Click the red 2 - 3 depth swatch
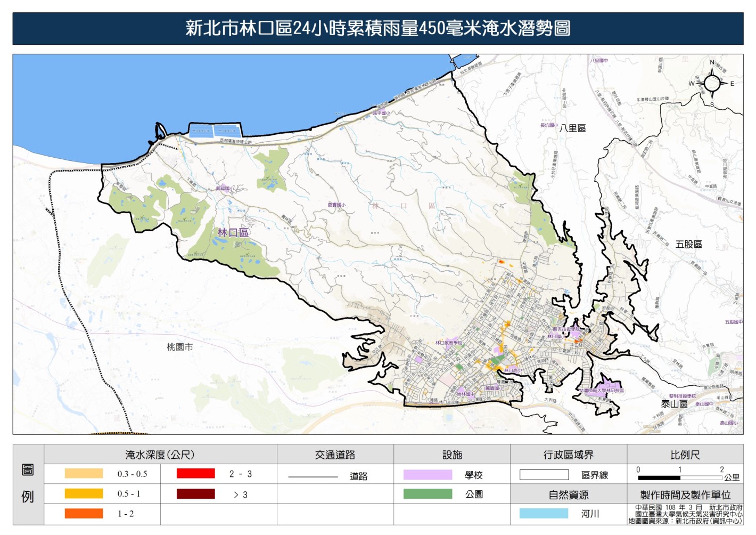 196,473
